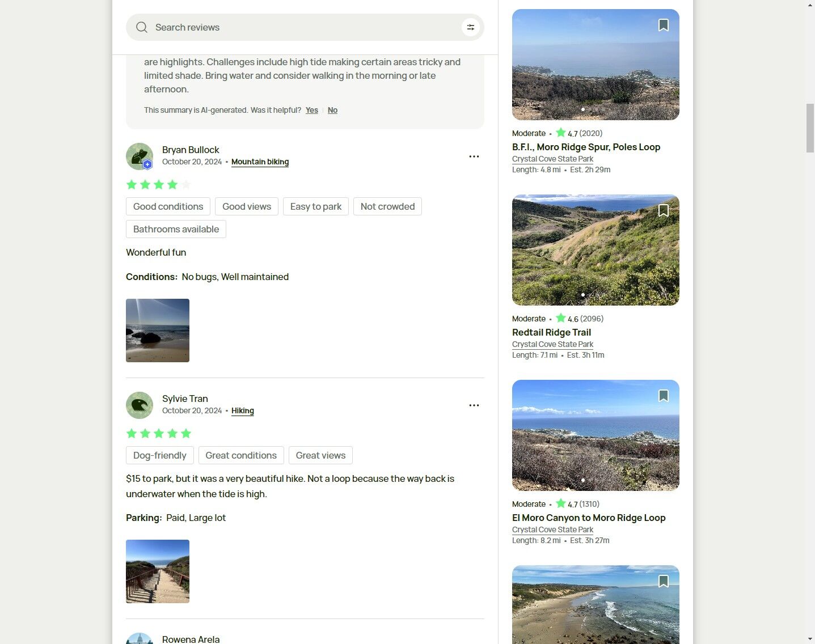Open Crystal Cove State Park link under B.F.I. trail
The width and height of the screenshot is (815, 644).
pos(552,159)
